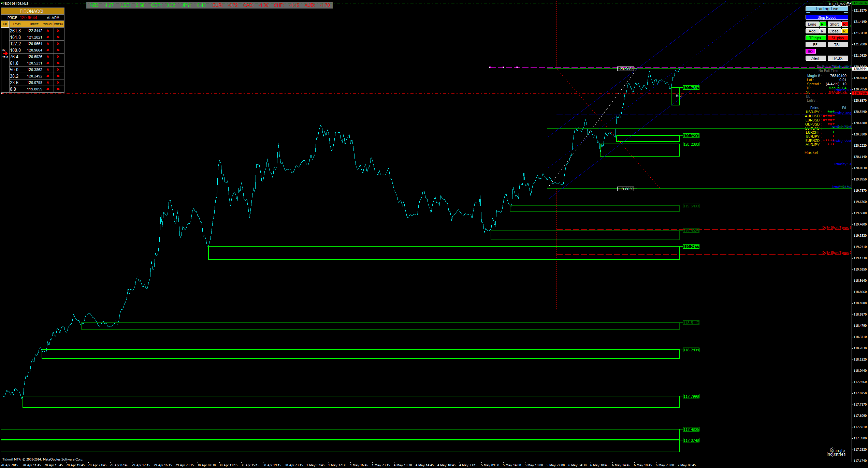Click the 117.7998 zone price label
868x468 pixels.
click(x=691, y=396)
